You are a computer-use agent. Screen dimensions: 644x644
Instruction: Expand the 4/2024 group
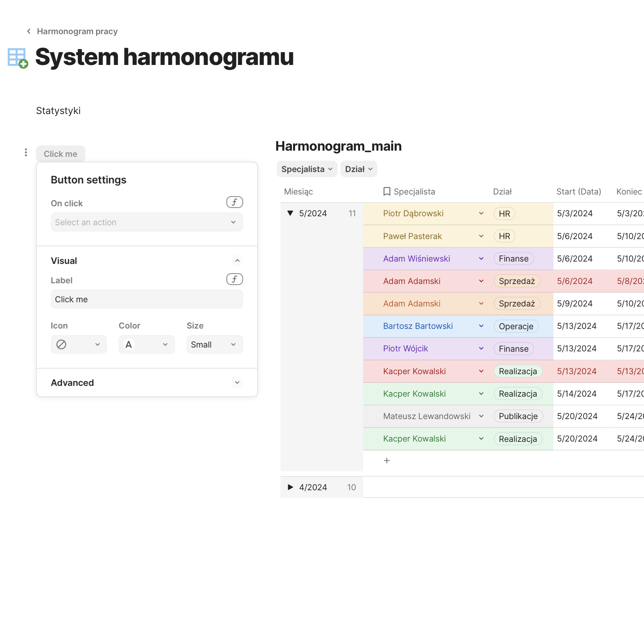pyautogui.click(x=290, y=487)
